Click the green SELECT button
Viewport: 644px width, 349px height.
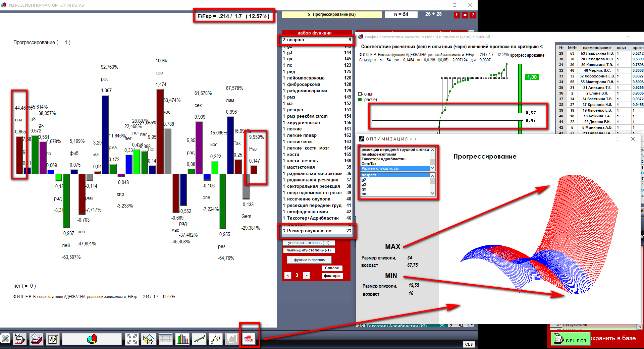(x=571, y=339)
